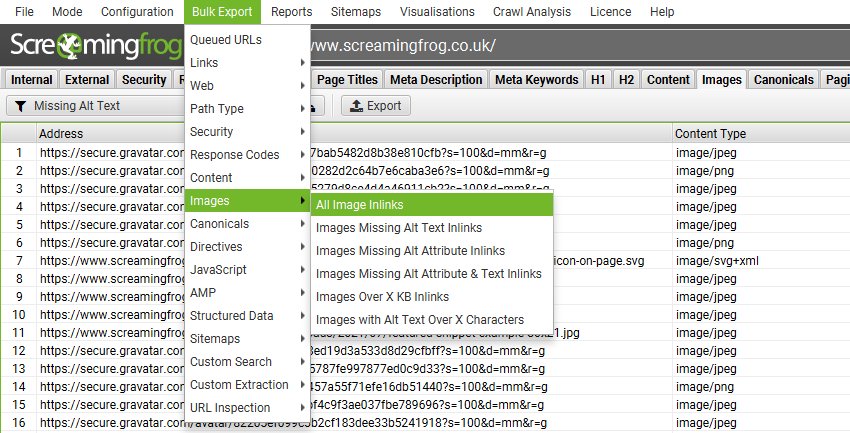Choose Images Missing Alt Attribute Inlinks

(432, 251)
